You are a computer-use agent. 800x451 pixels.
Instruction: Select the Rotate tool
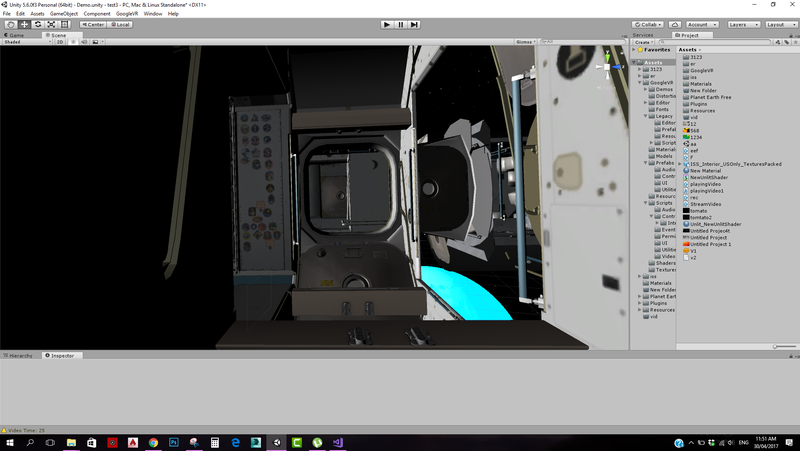37,24
